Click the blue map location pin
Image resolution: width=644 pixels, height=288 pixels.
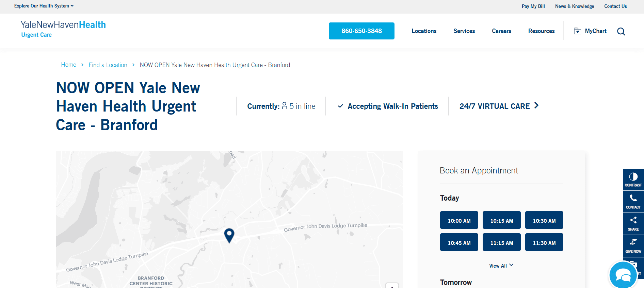tap(229, 235)
